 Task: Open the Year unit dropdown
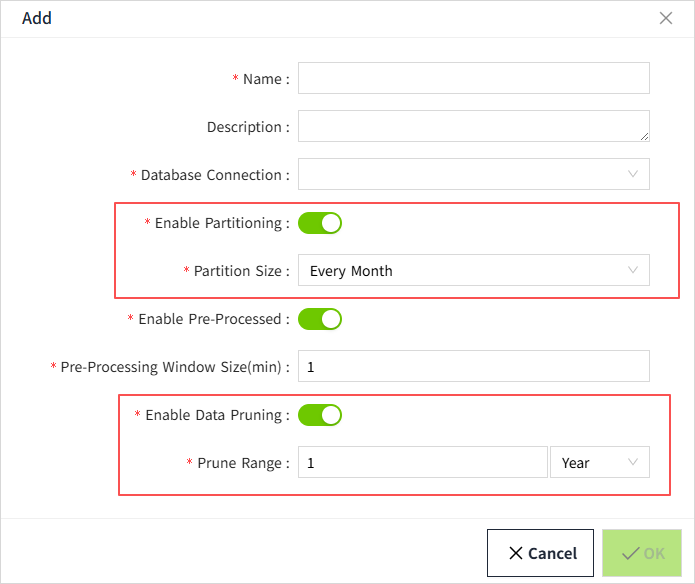pyautogui.click(x=599, y=462)
